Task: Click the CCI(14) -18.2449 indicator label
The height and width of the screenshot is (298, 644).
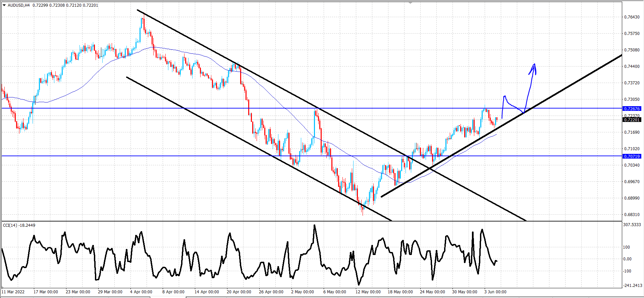Action: 19,225
